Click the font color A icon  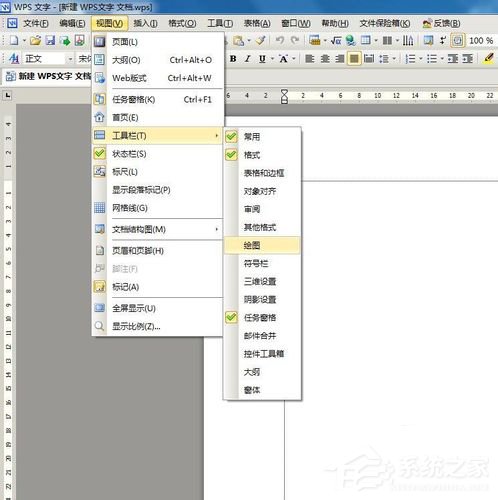click(x=284, y=59)
